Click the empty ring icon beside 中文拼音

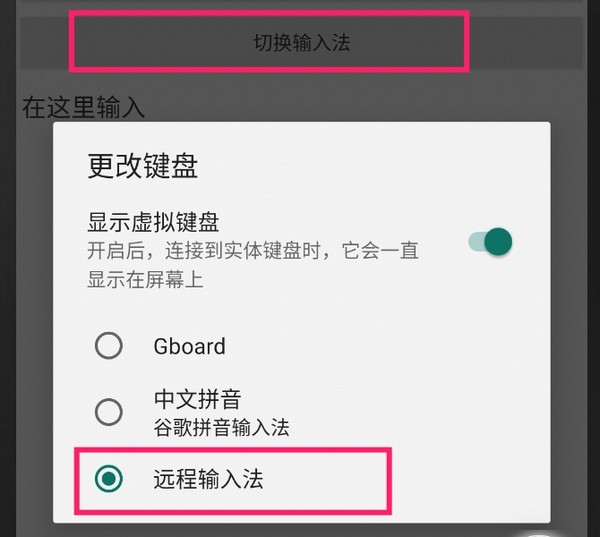(x=108, y=411)
